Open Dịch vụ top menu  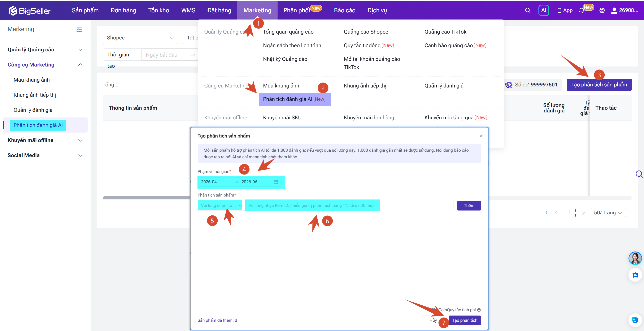(x=377, y=10)
